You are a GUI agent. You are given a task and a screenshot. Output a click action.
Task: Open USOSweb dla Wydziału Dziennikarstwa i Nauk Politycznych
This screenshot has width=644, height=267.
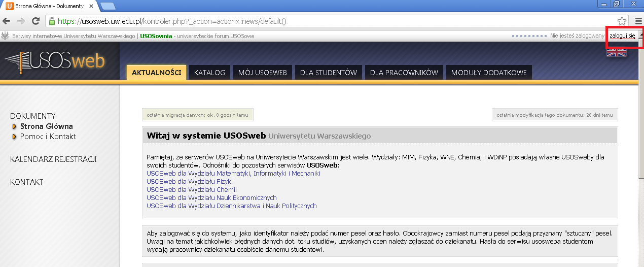click(231, 206)
